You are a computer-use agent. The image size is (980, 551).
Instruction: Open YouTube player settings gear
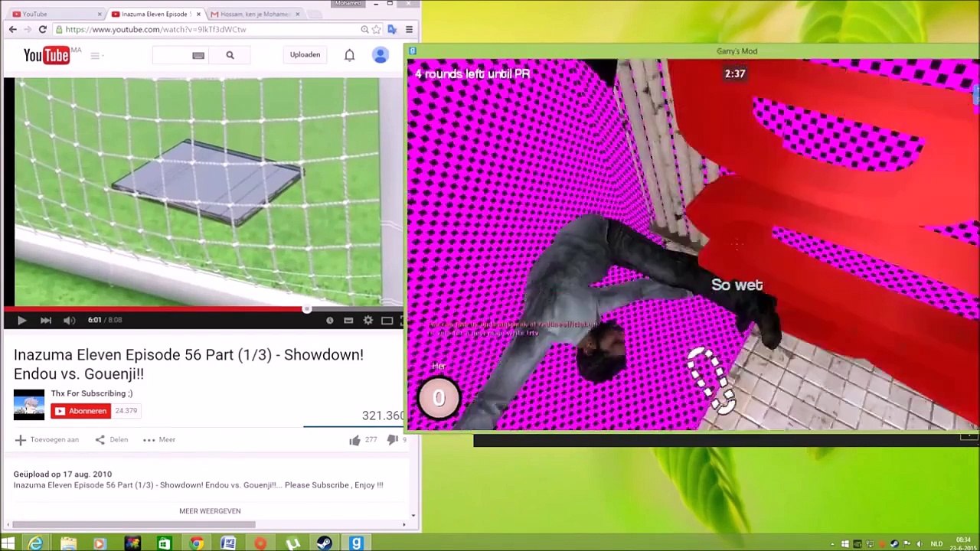coord(368,321)
